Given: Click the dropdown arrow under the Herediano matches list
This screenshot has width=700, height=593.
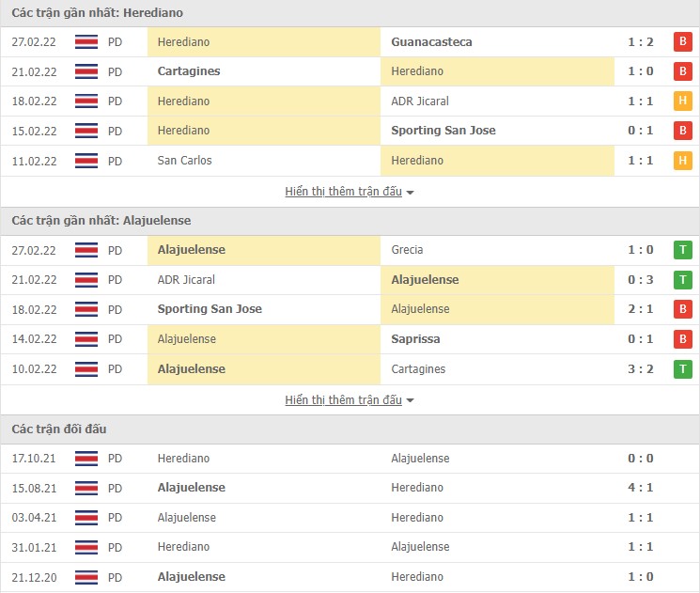Looking at the screenshot, I should pyautogui.click(x=411, y=193).
